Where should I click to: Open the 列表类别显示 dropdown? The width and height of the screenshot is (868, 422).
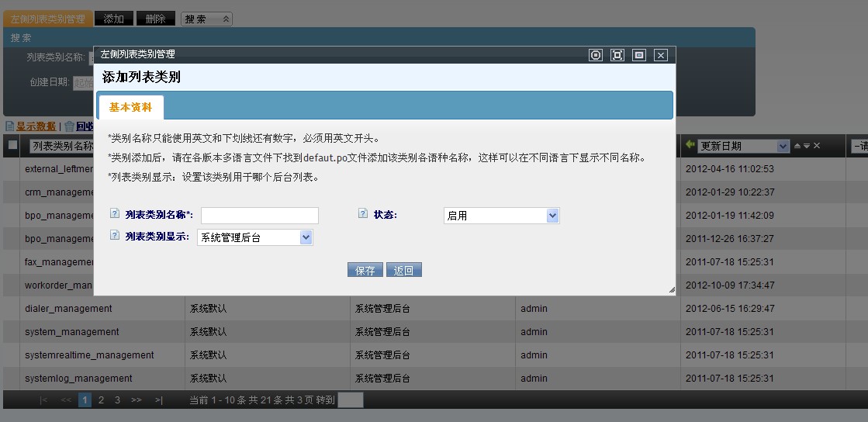[x=254, y=237]
